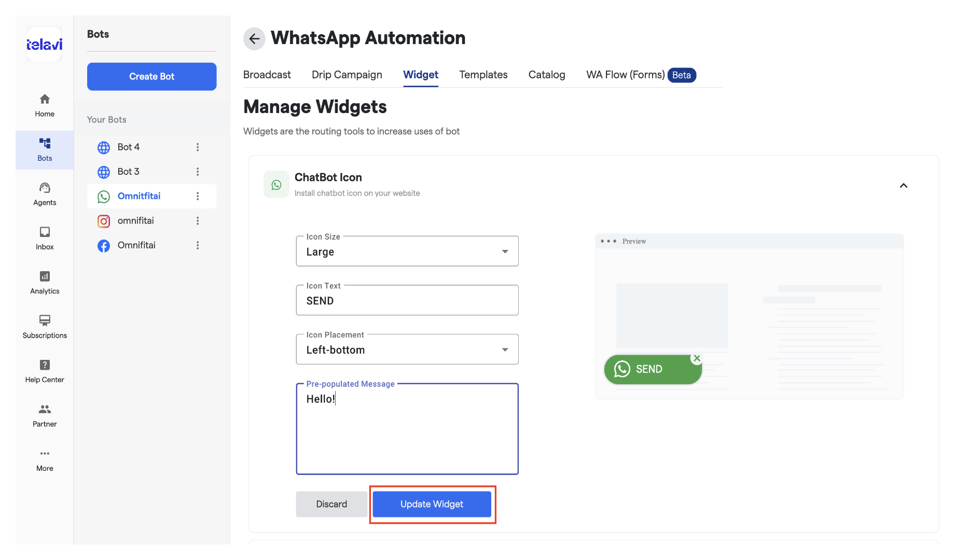The height and width of the screenshot is (560, 968).
Task: Open the Icon Placement dropdown
Action: [x=407, y=350]
